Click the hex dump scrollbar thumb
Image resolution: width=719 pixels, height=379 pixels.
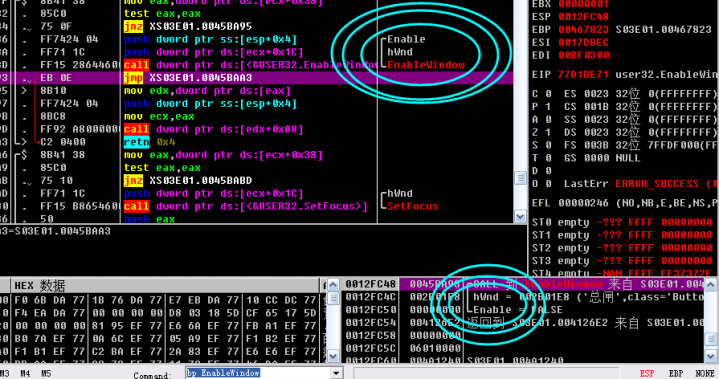coord(333,298)
